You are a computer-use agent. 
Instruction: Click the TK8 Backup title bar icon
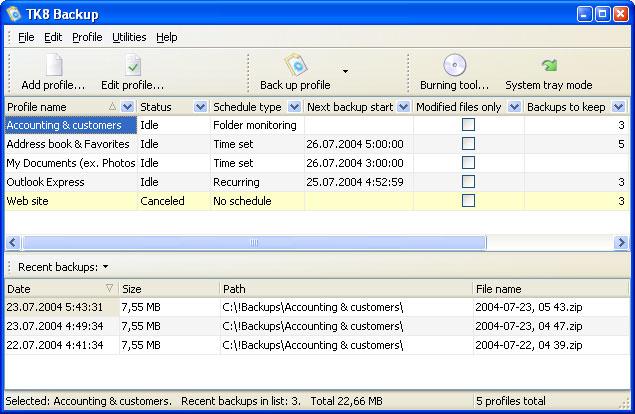coord(13,14)
